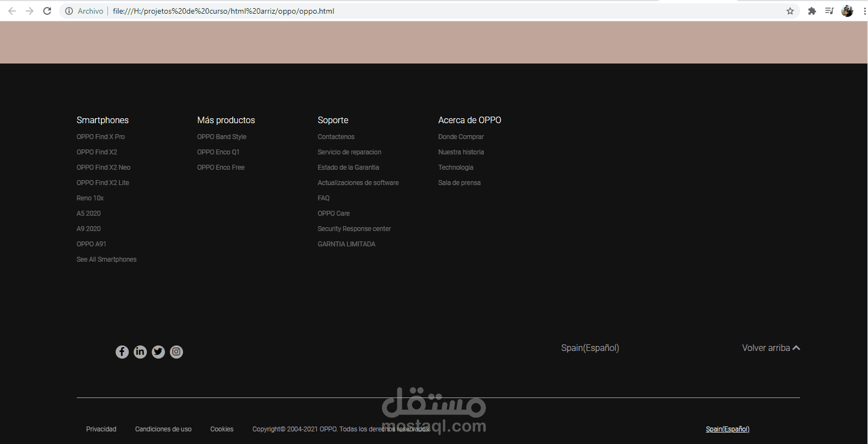The width and height of the screenshot is (868, 444).
Task: Open the A5 2020 link
Action: [89, 214]
